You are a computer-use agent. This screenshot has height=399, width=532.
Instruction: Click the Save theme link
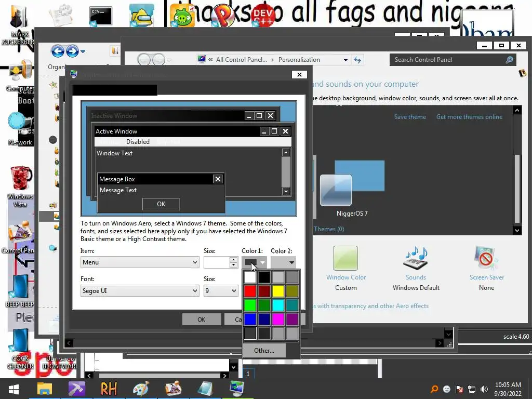410,117
